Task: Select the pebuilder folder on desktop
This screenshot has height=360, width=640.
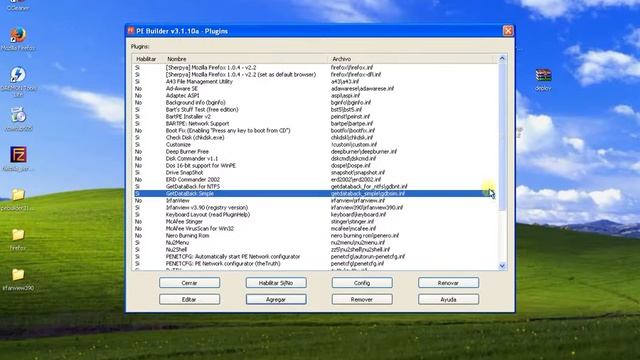Action: (18, 199)
